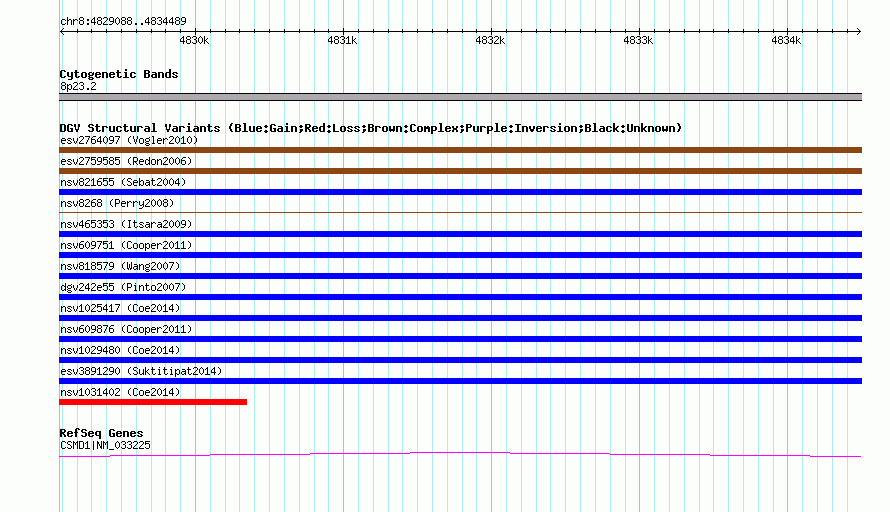Click the blue gain bar for nsv1029480
890x512 pixels.
pyautogui.click(x=460, y=360)
